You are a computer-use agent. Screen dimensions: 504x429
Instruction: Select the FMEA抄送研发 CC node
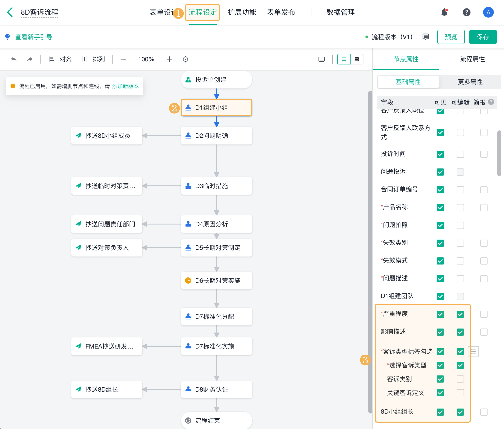click(x=107, y=346)
